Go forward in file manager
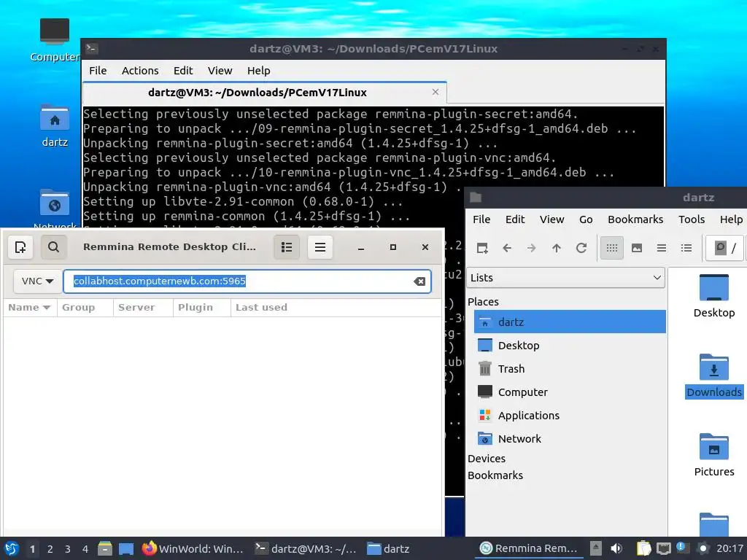 532,248
